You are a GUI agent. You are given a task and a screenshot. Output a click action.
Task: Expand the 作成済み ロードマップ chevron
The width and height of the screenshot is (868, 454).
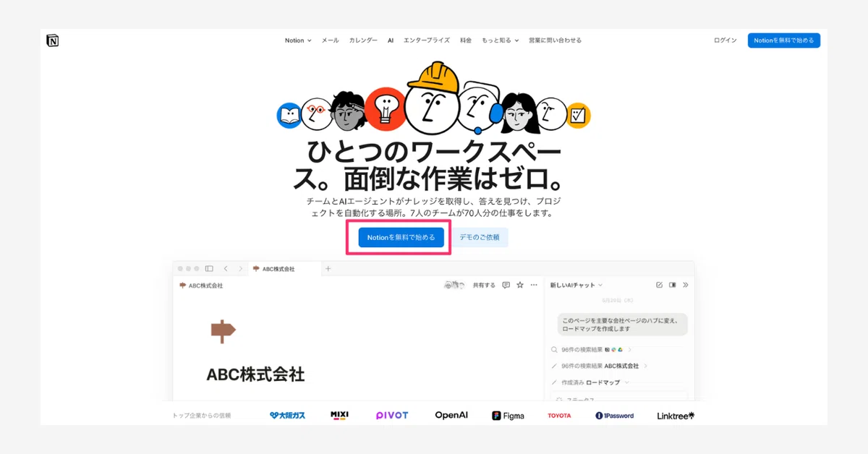(627, 382)
